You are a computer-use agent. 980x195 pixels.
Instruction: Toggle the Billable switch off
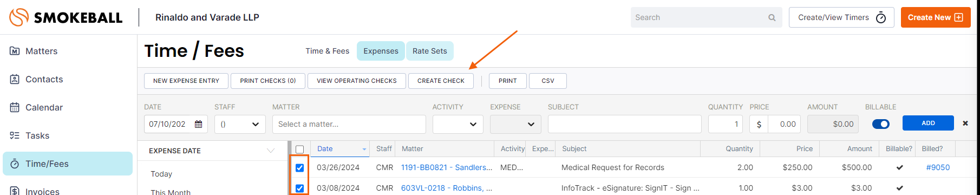(881, 124)
